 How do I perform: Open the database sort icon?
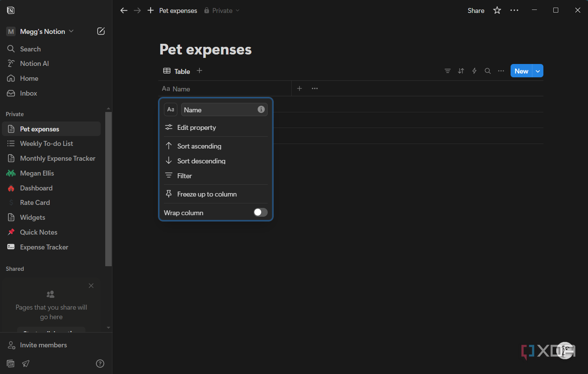(461, 71)
